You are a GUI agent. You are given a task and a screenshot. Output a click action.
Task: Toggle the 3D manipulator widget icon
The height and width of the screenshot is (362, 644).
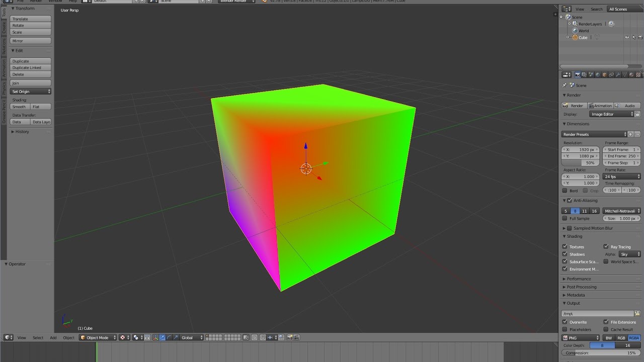point(156,338)
